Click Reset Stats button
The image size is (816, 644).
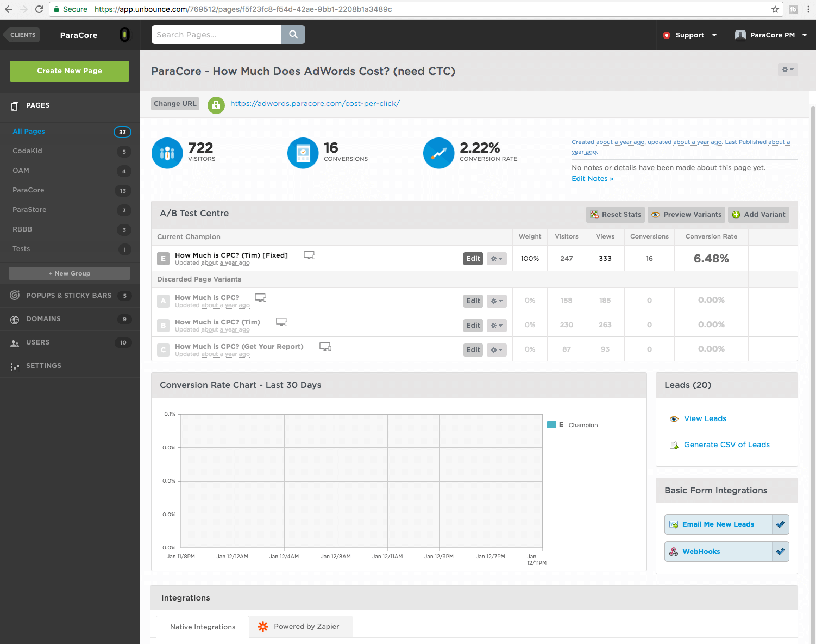click(x=616, y=215)
